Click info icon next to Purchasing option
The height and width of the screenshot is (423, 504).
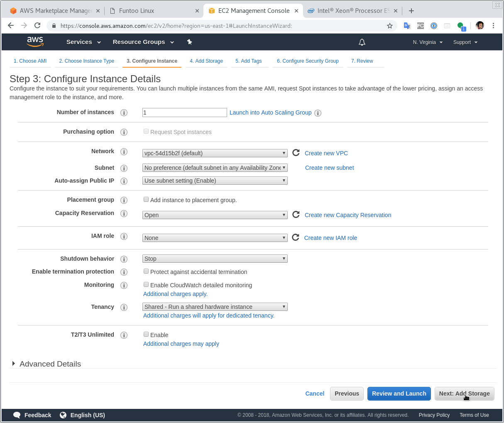pyautogui.click(x=124, y=132)
